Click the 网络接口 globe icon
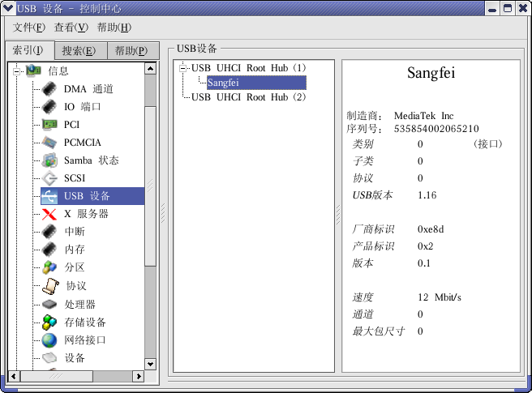Screen dimensions: 532x393 coord(49,340)
